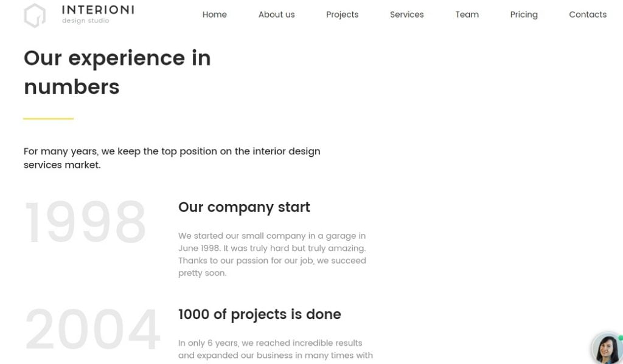The height and width of the screenshot is (364, 623).
Task: Click the 'Our experience in numbers' title
Action: tap(117, 72)
